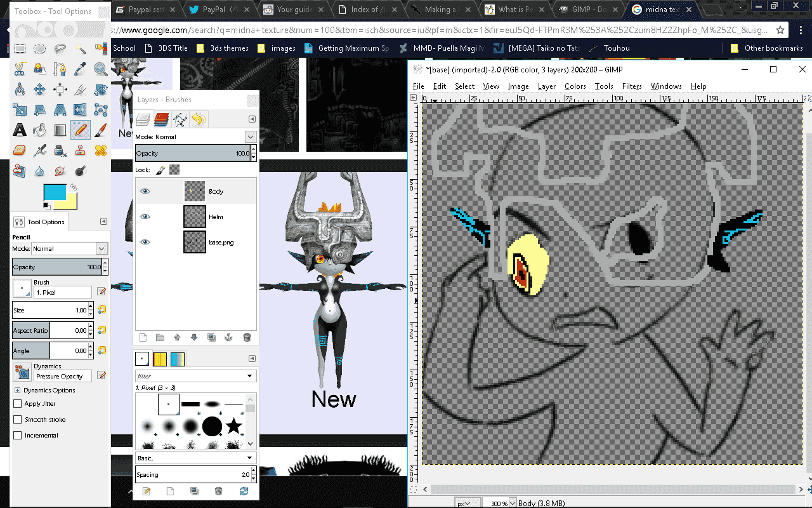Screen dimensions: 812x508
Task: Select the Clone stamp tool
Action: tap(81, 150)
